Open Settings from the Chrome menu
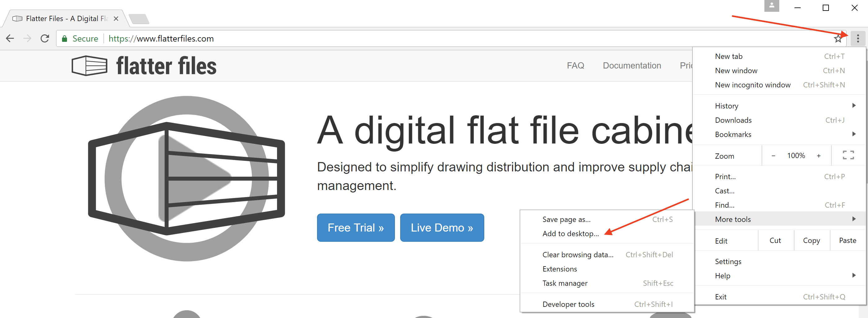This screenshot has height=318, width=868. click(779, 262)
